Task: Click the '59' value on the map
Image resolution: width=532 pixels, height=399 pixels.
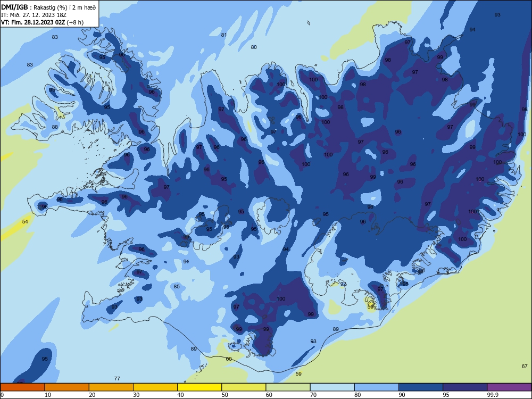Action: click(298, 373)
